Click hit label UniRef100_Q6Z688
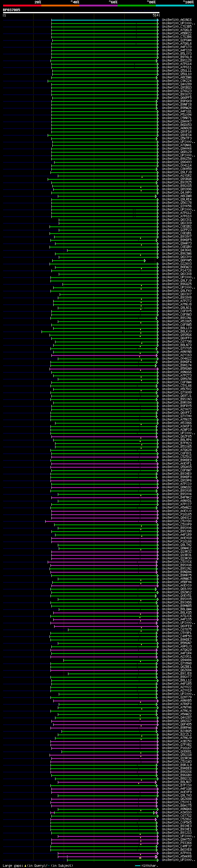Viewport: 197px width, 868px height. click(176, 799)
